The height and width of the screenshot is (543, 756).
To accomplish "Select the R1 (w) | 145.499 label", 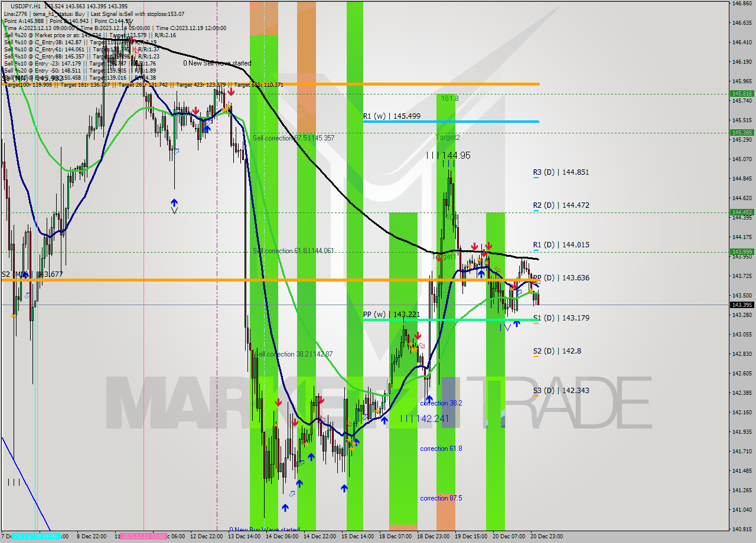I will [392, 116].
